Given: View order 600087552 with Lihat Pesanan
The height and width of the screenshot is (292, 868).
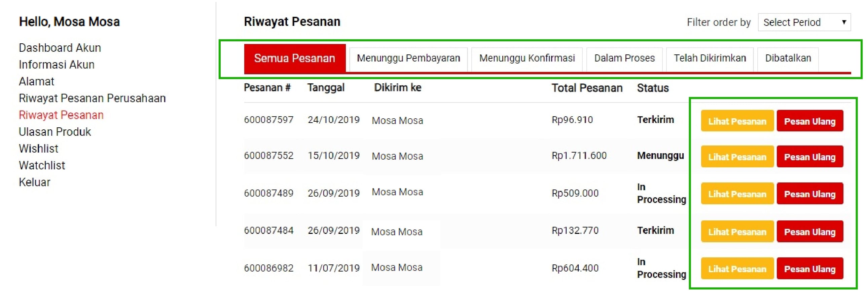Looking at the screenshot, I should pos(737,157).
